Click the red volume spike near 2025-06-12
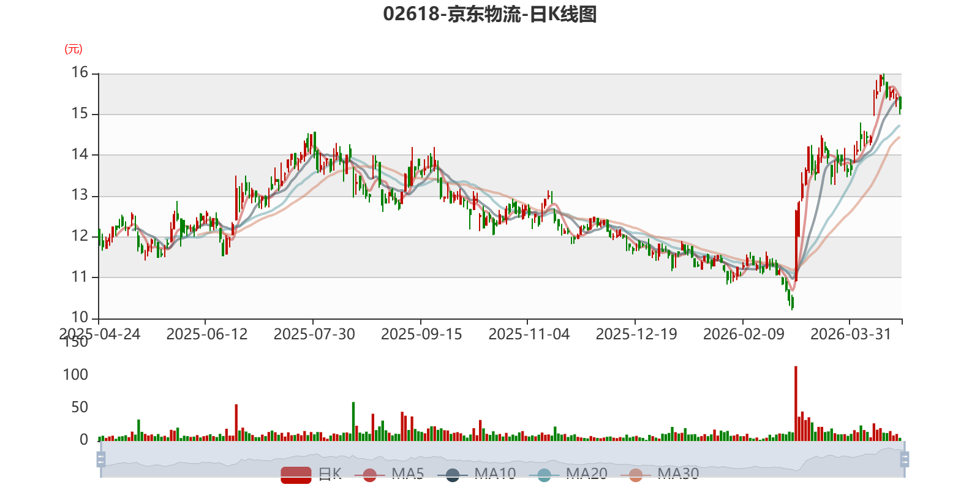The width and height of the screenshot is (980, 490). pyautogui.click(x=236, y=423)
